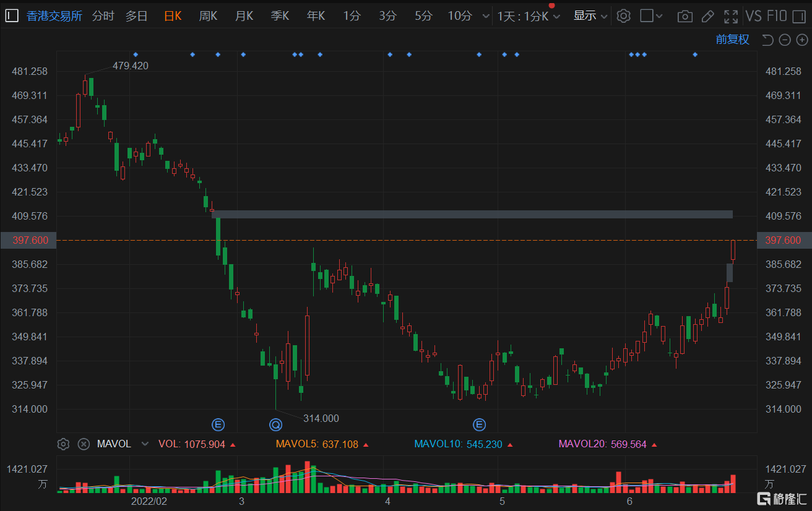The image size is (812, 511).
Task: Open the 1天:1分K range dropdown
Action: 529,16
